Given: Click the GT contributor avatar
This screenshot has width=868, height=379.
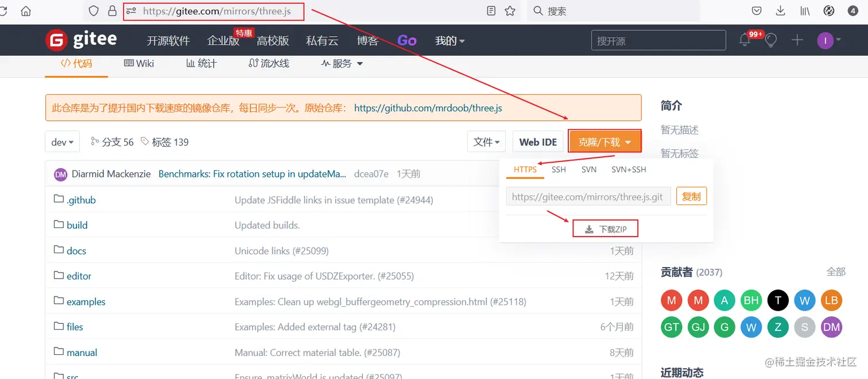Looking at the screenshot, I should pyautogui.click(x=672, y=327).
